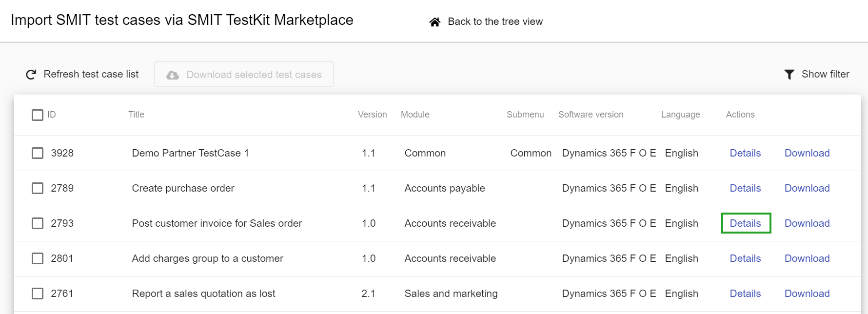
Task: Click the cloud download icon
Action: [173, 75]
